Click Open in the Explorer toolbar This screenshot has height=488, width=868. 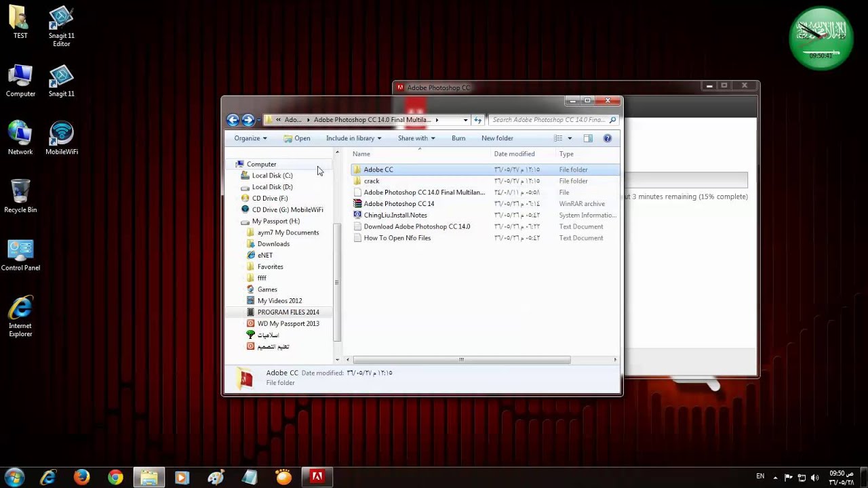pos(297,138)
